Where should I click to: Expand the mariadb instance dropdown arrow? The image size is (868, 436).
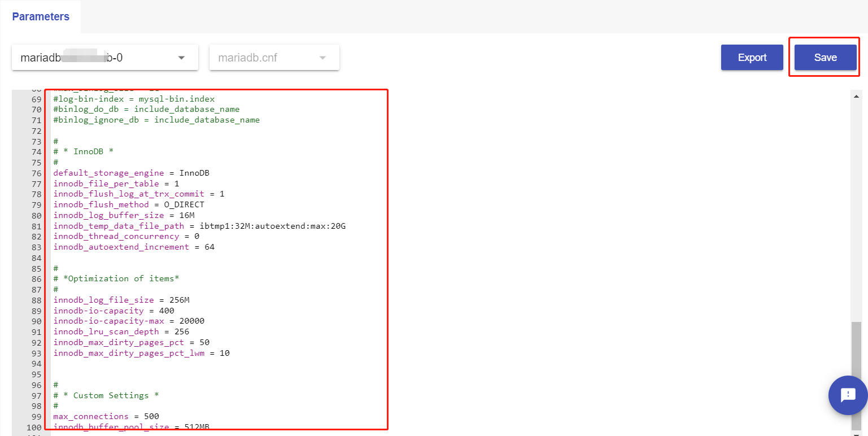pos(181,58)
